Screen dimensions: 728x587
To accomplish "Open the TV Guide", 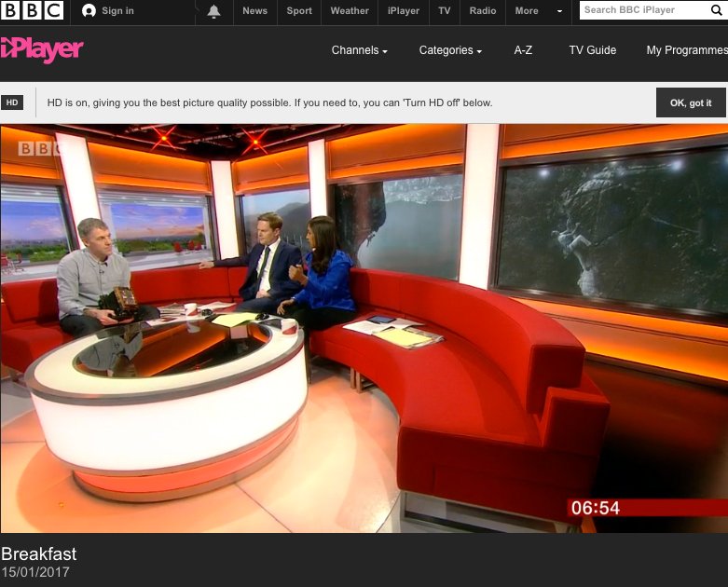I will pyautogui.click(x=593, y=50).
